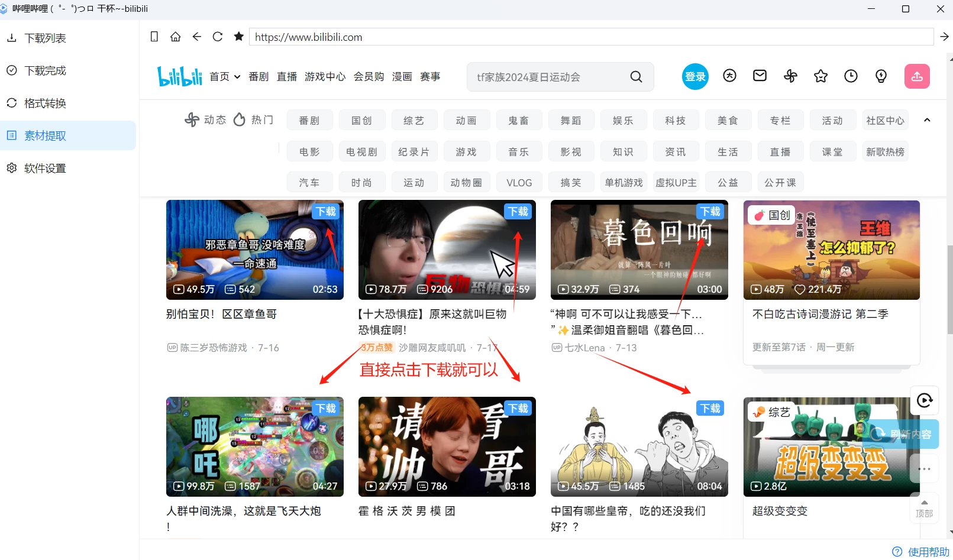
Task: Click the pink upload button
Action: [x=917, y=76]
